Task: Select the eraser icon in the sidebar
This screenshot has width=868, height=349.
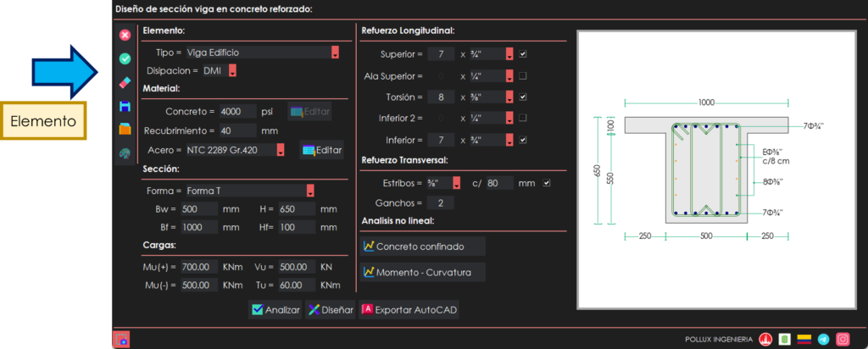Action: pyautogui.click(x=125, y=82)
